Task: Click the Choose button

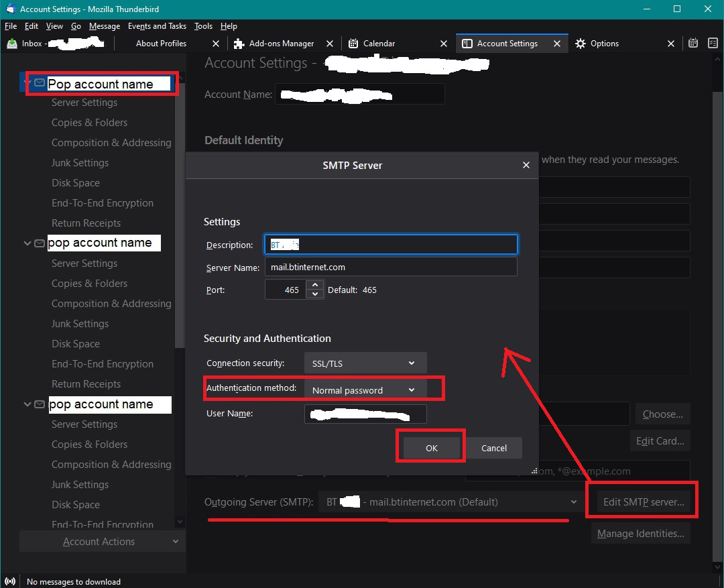Action: pyautogui.click(x=662, y=414)
